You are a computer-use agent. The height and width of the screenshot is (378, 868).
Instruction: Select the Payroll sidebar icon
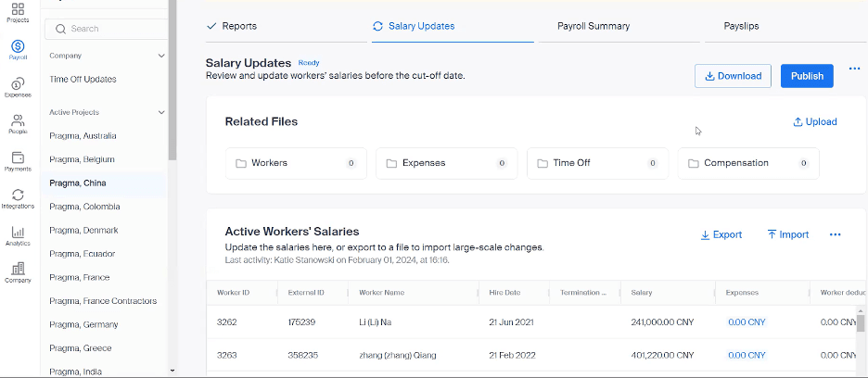tap(18, 50)
